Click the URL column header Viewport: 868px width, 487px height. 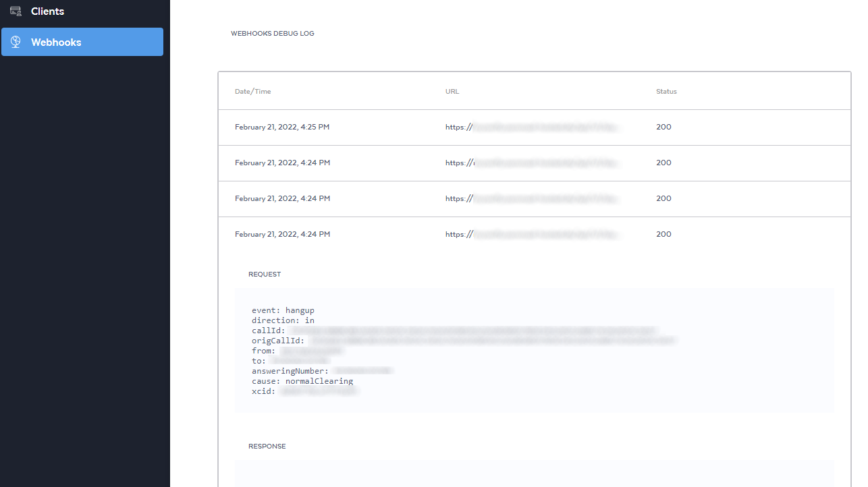[452, 92]
